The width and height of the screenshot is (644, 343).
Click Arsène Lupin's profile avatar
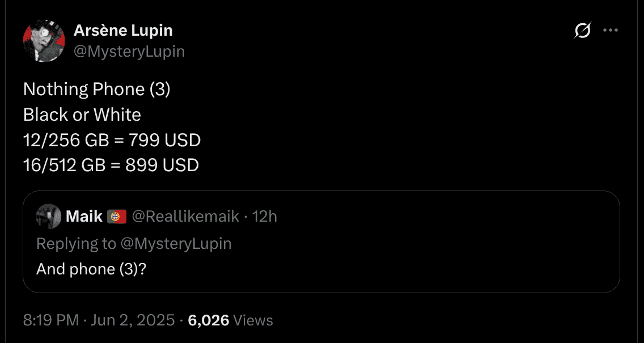44,41
